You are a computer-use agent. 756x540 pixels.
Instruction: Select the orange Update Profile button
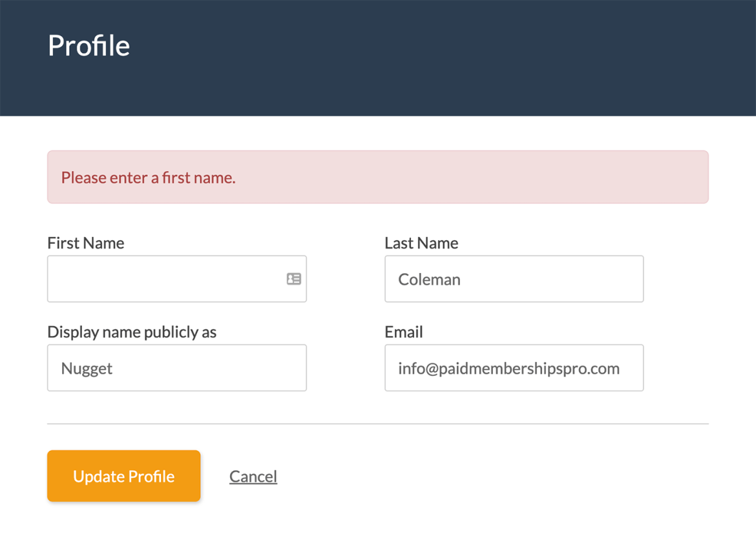point(123,476)
